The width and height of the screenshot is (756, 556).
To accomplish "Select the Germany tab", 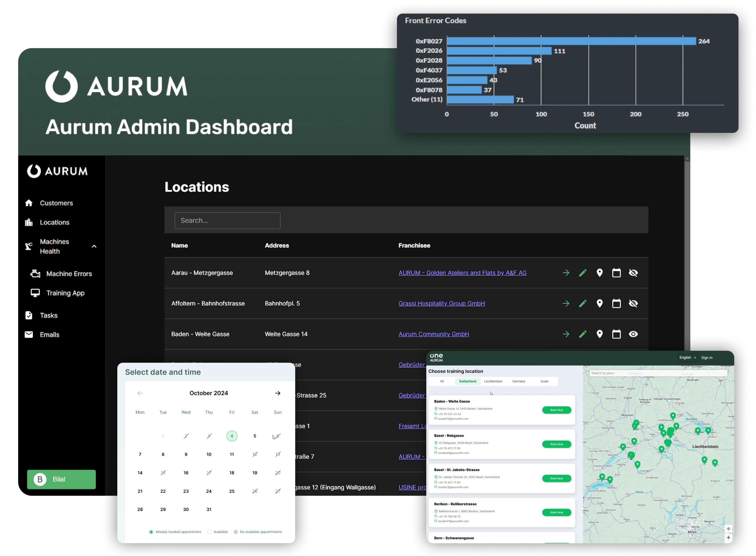I will 519,381.
